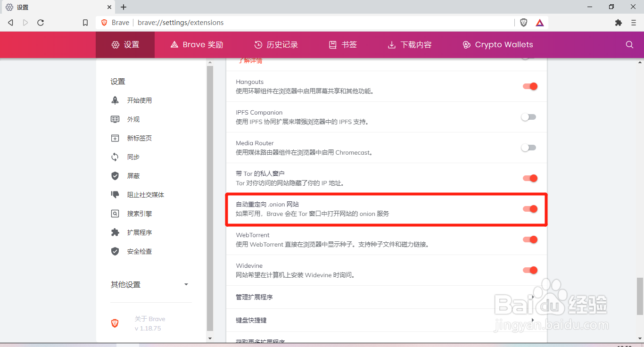The height and width of the screenshot is (347, 644).
Task: Click Brave lion logo near 关于 Brave
Action: (x=115, y=323)
